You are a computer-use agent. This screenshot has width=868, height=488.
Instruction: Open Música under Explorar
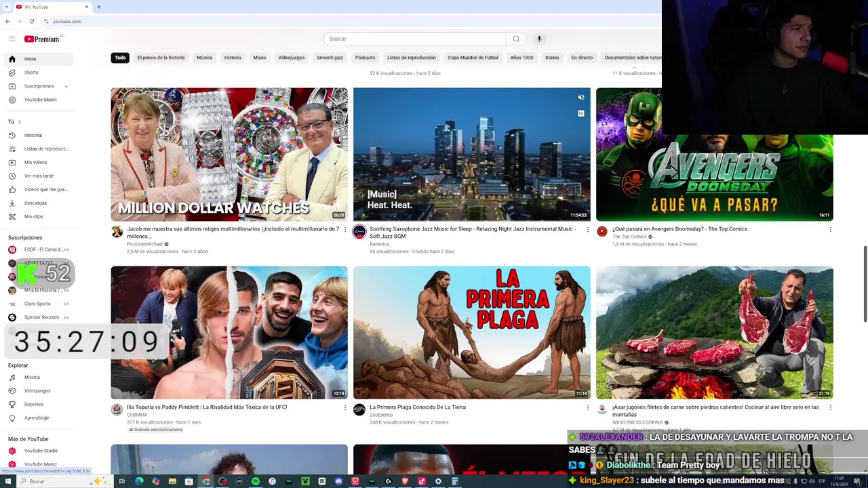[x=38, y=377]
